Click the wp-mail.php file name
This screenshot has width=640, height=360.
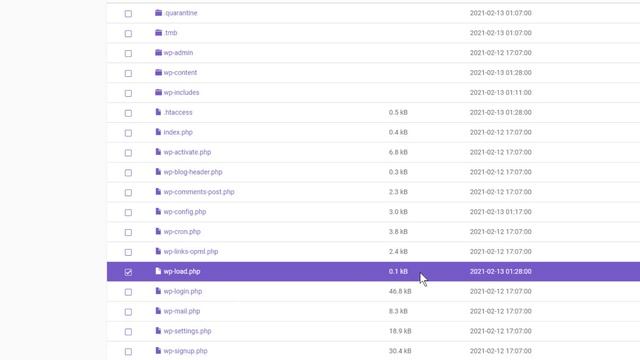[x=182, y=311]
